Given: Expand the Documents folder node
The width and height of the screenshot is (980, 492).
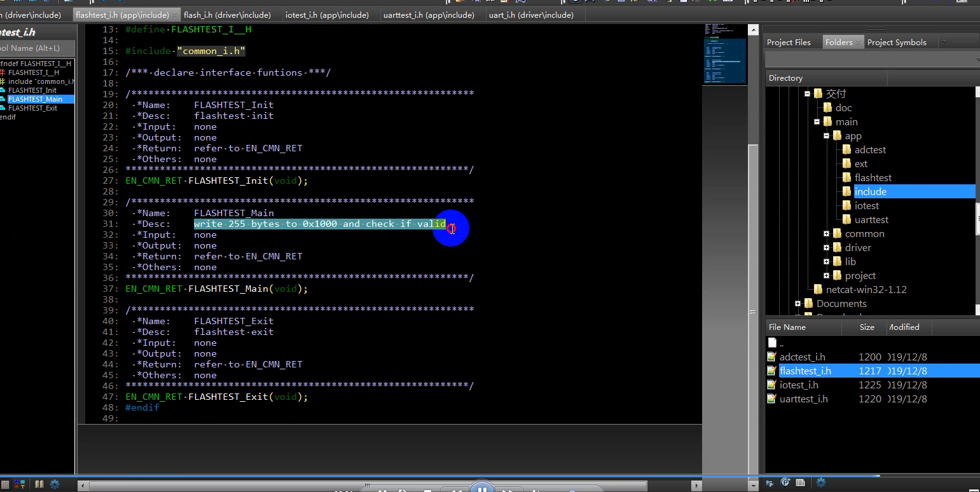Looking at the screenshot, I should pos(797,303).
